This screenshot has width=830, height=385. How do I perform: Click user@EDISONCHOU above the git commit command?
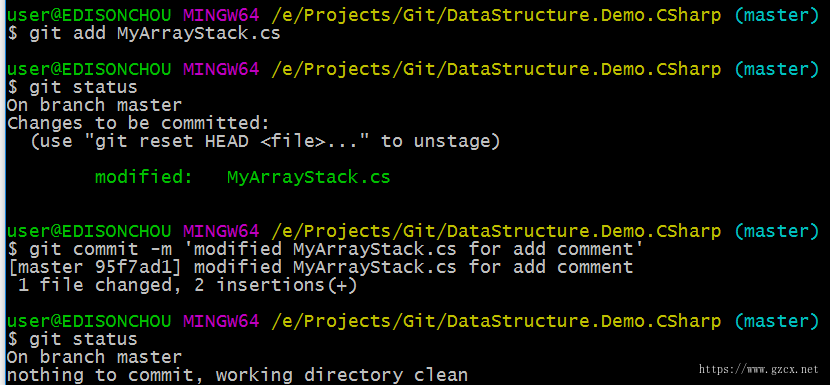(89, 231)
